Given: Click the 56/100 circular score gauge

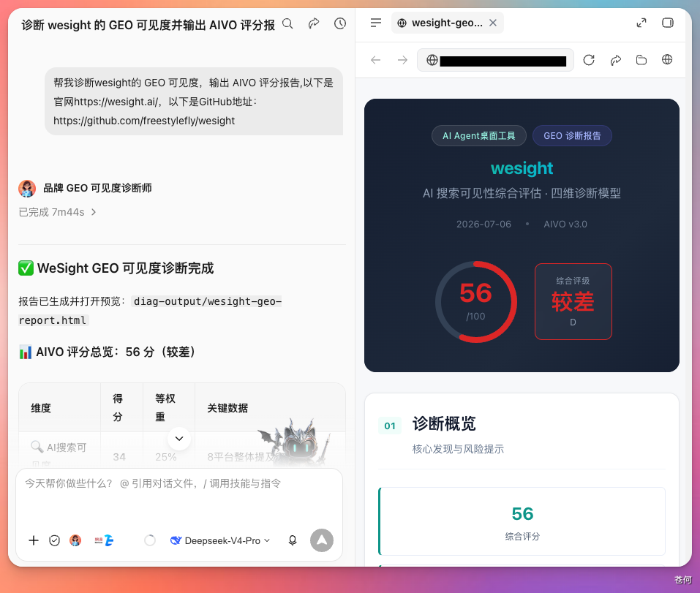Looking at the screenshot, I should [x=476, y=302].
